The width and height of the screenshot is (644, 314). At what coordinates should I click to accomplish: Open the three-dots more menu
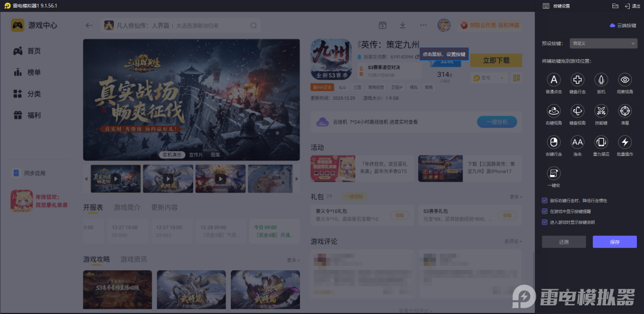click(423, 25)
